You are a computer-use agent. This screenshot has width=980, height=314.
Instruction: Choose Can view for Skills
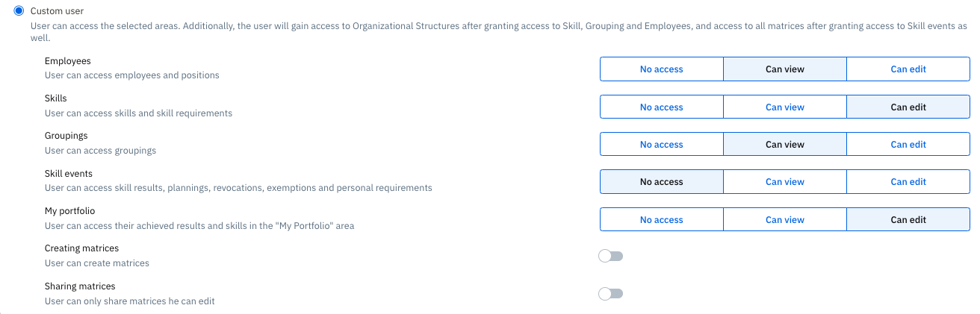784,107
